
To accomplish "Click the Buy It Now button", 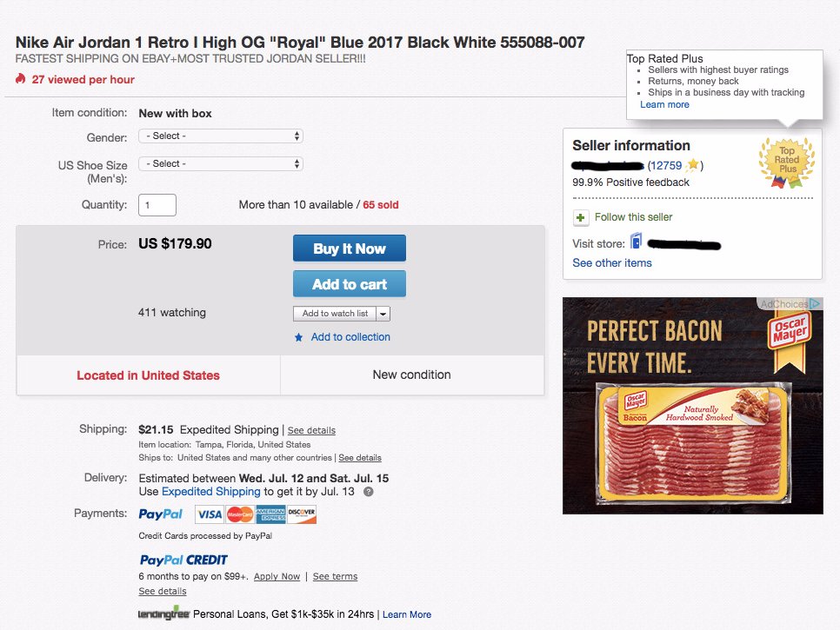I will (349, 249).
